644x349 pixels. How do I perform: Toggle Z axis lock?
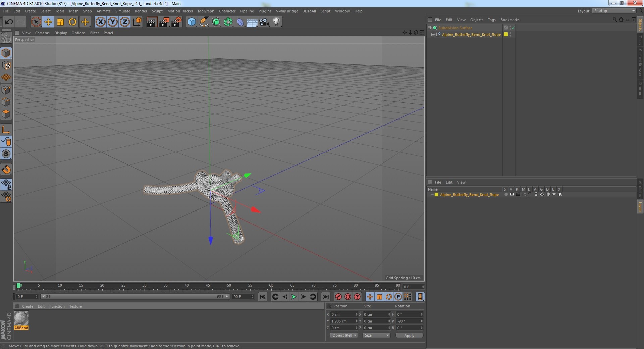click(125, 22)
